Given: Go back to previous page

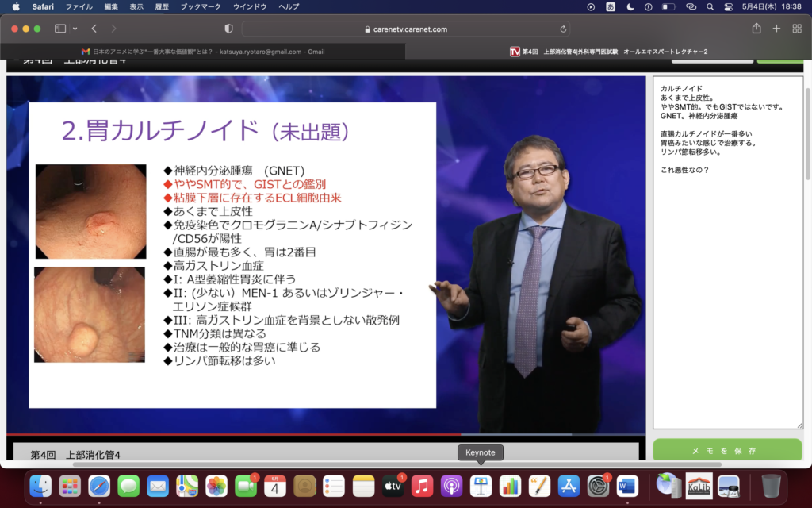Looking at the screenshot, I should 94,29.
